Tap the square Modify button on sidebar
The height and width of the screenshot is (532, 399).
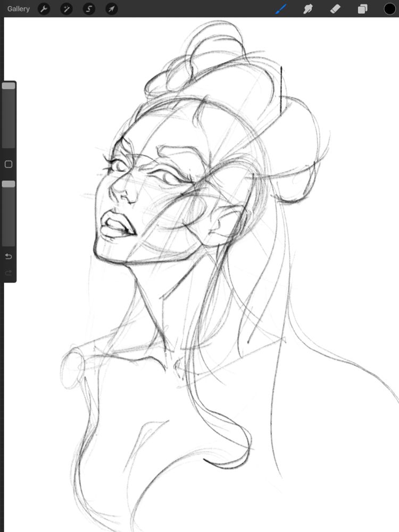[9, 164]
